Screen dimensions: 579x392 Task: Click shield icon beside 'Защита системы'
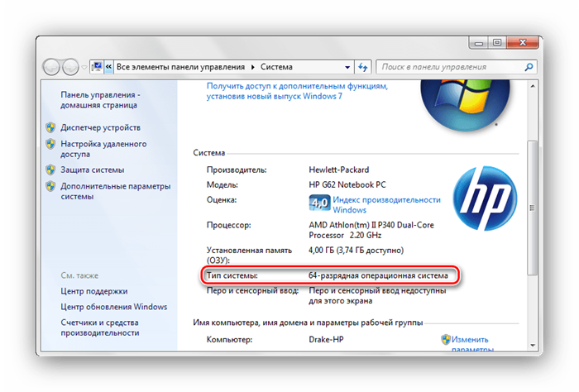point(51,170)
